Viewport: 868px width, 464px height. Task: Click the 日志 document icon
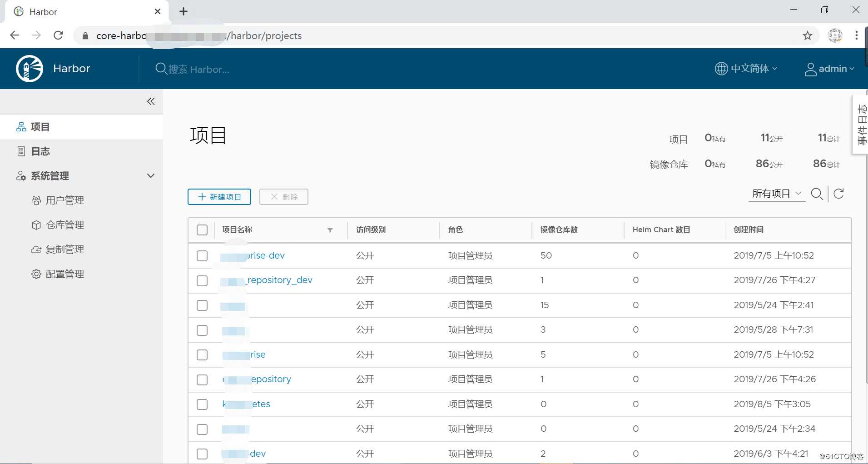21,151
